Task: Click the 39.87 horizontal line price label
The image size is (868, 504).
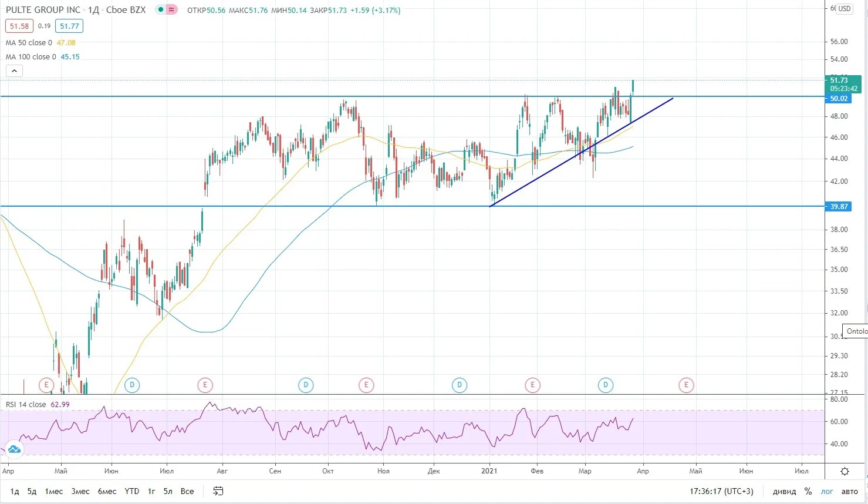Action: 839,206
